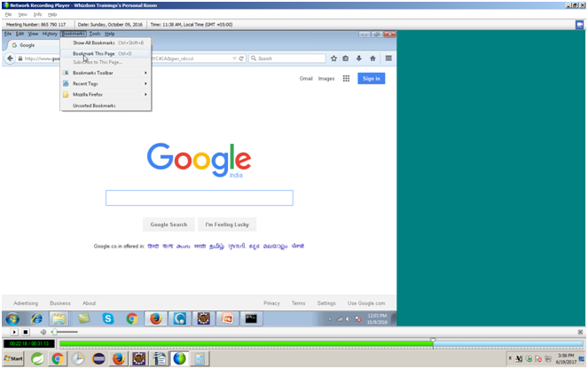
Task: Open the player's View menu
Action: 22,14
